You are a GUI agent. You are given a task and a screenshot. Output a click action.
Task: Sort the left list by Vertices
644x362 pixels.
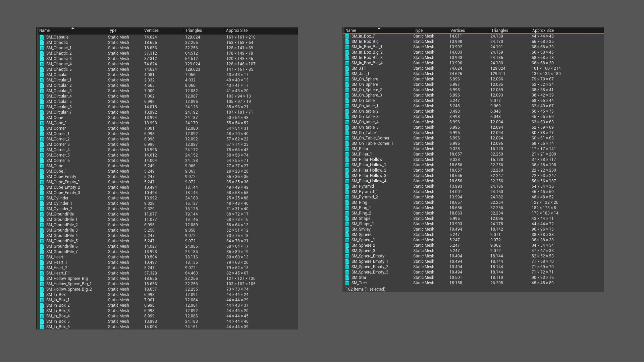click(151, 30)
